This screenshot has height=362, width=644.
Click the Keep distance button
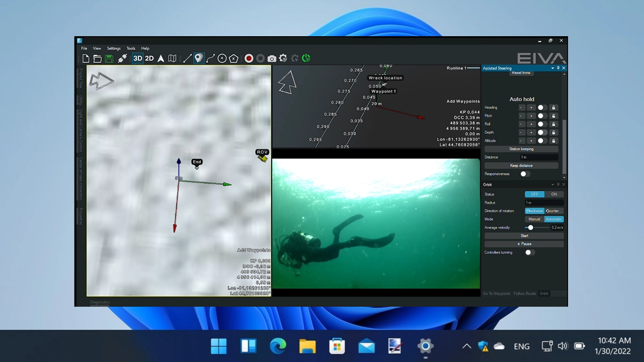521,165
